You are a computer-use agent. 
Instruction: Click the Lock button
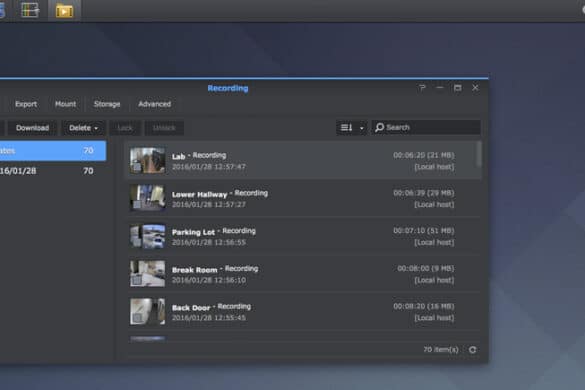tap(125, 128)
